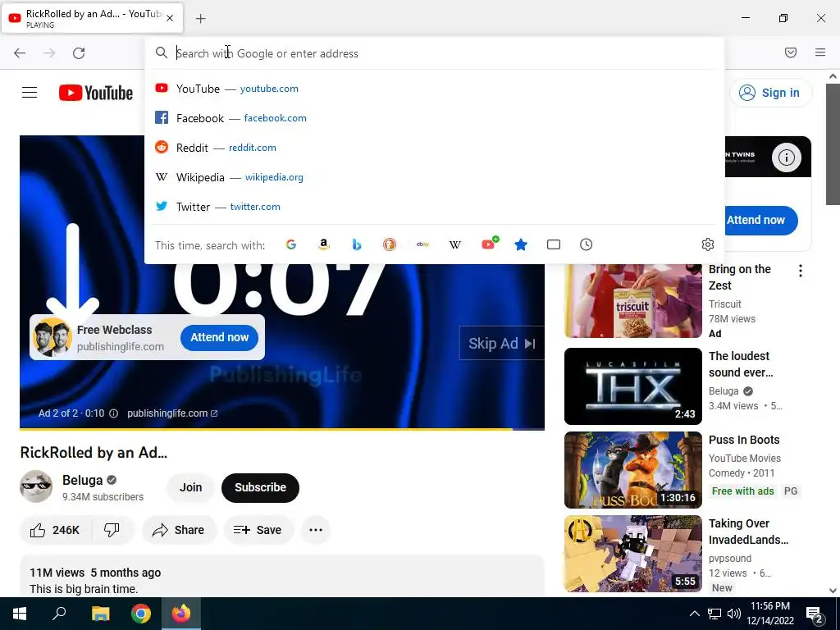Focus the address bar search field
The height and width of the screenshot is (630, 840).
pos(435,53)
